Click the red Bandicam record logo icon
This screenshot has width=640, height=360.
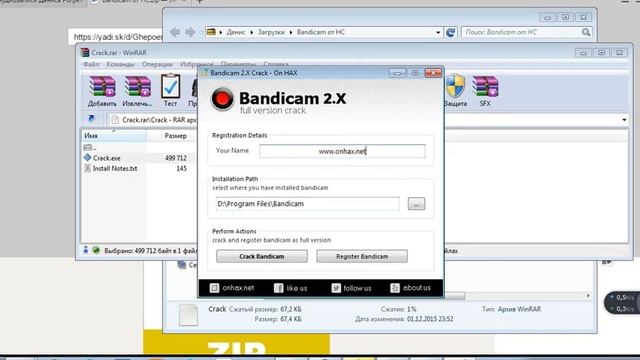tap(222, 99)
